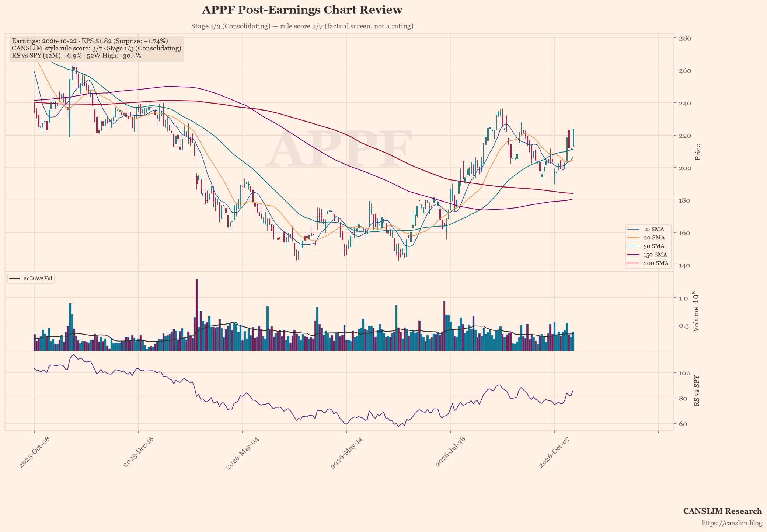Click the 'CANSLIM Research' branding text
The image size is (767, 532).
tap(722, 511)
